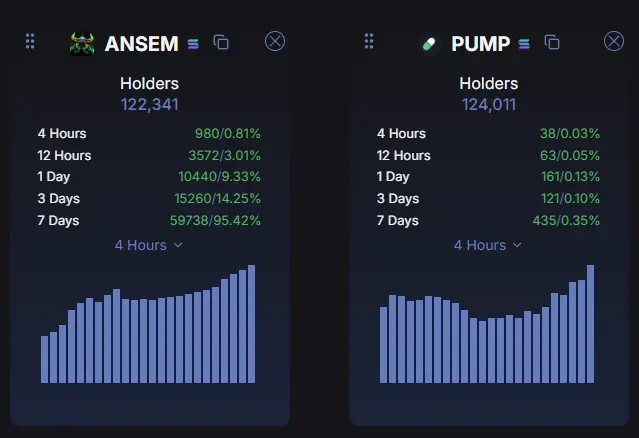This screenshot has height=438, width=639.
Task: Select ANSEM 7 Days row 59738/95.42%
Action: click(x=149, y=220)
